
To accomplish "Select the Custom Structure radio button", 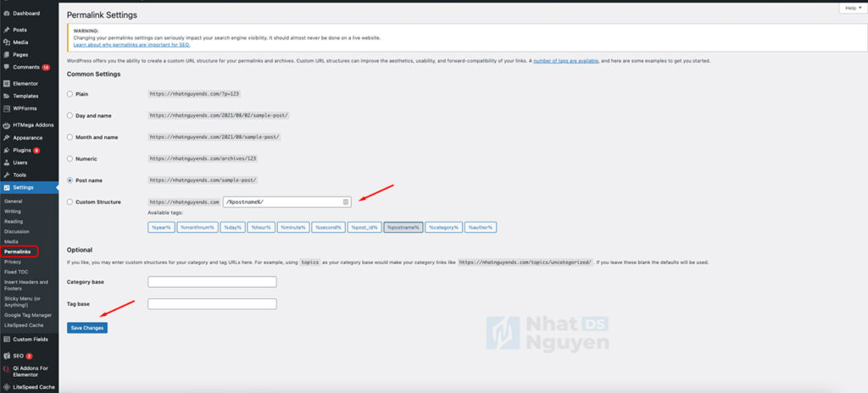I will (x=70, y=202).
